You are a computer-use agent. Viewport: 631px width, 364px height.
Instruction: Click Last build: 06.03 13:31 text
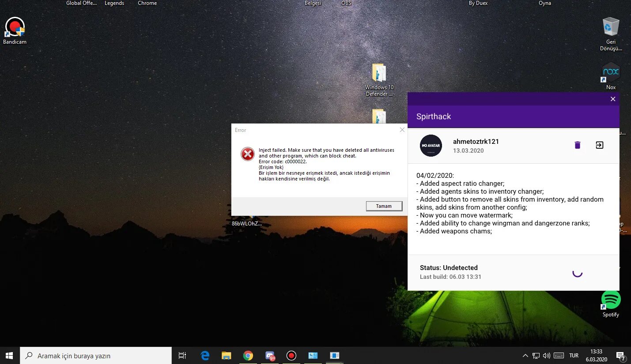(x=450, y=277)
